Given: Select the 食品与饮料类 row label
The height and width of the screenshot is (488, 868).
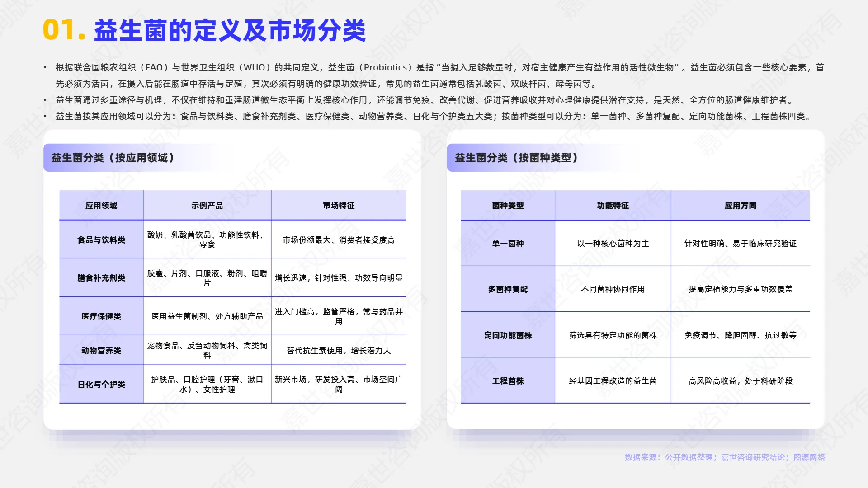Looking at the screenshot, I should coord(101,240).
